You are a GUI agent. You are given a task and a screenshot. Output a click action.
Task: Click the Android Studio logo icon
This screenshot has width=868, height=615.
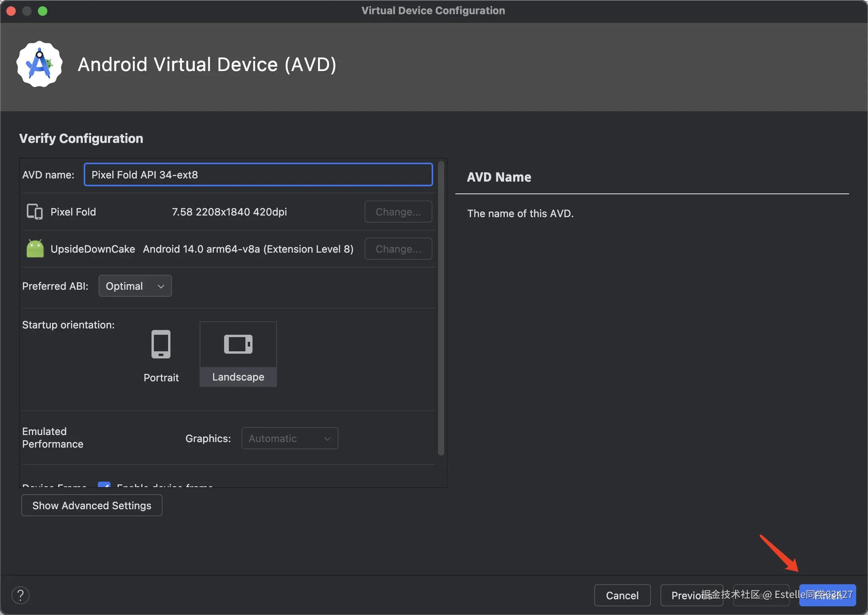click(39, 64)
